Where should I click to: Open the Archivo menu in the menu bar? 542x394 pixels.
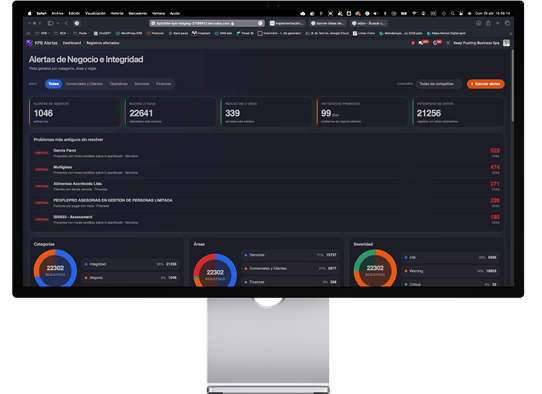[x=57, y=13]
